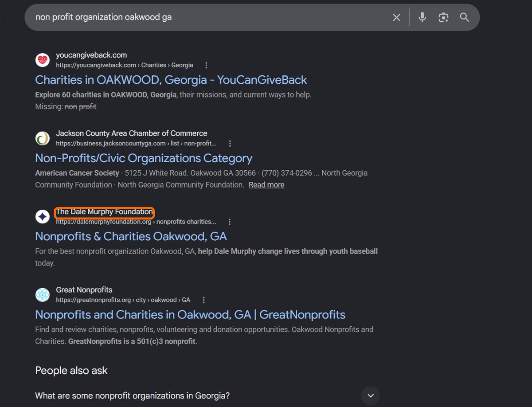Click youcangiveback.com heart favicon
532x407 pixels.
[43, 60]
